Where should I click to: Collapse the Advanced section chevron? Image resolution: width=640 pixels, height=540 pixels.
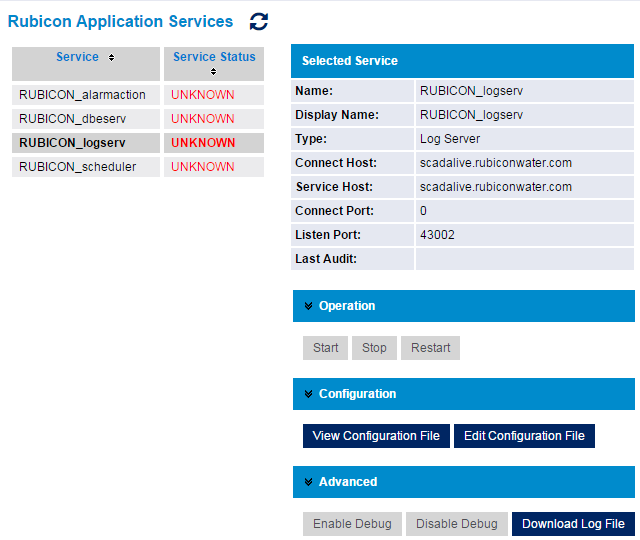pyautogui.click(x=309, y=482)
